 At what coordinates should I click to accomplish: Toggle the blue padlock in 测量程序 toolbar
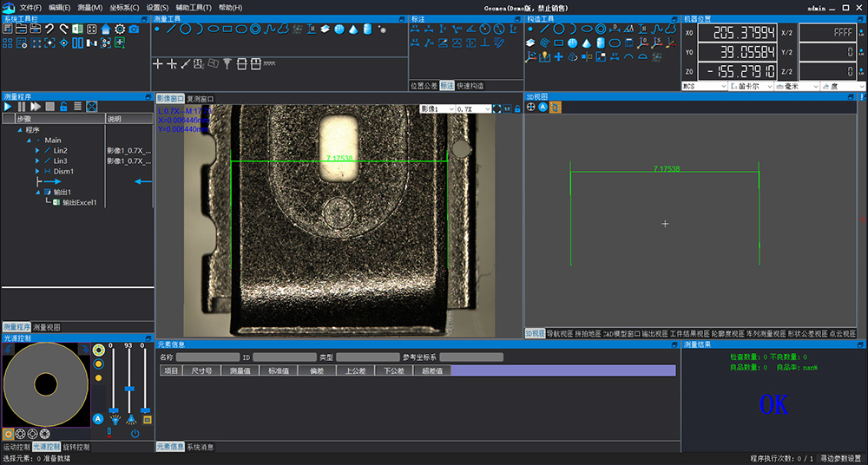click(63, 107)
